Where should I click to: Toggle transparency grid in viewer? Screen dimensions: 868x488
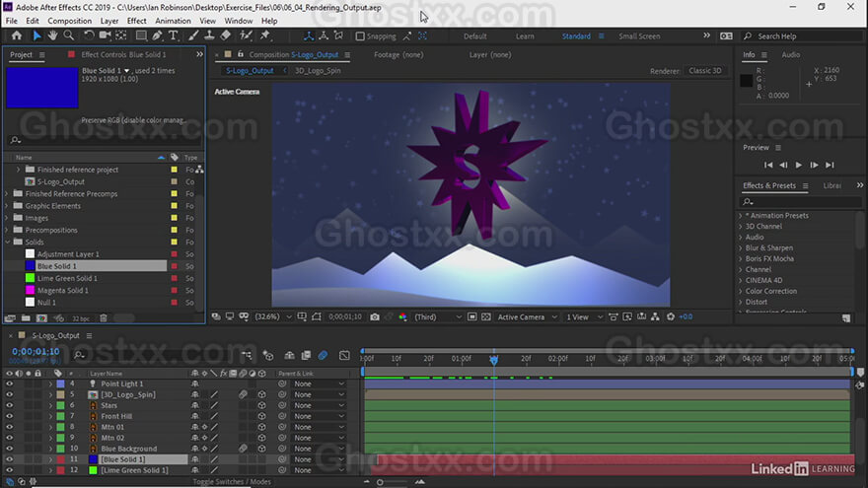[486, 317]
